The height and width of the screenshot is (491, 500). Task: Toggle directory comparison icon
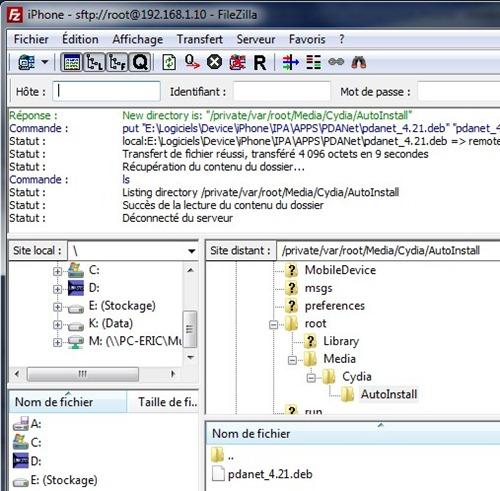tap(313, 62)
